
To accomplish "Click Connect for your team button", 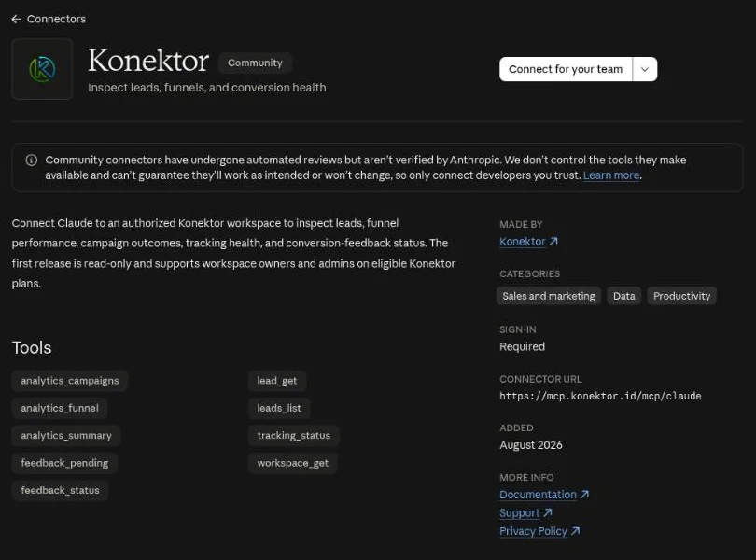I will pyautogui.click(x=566, y=69).
